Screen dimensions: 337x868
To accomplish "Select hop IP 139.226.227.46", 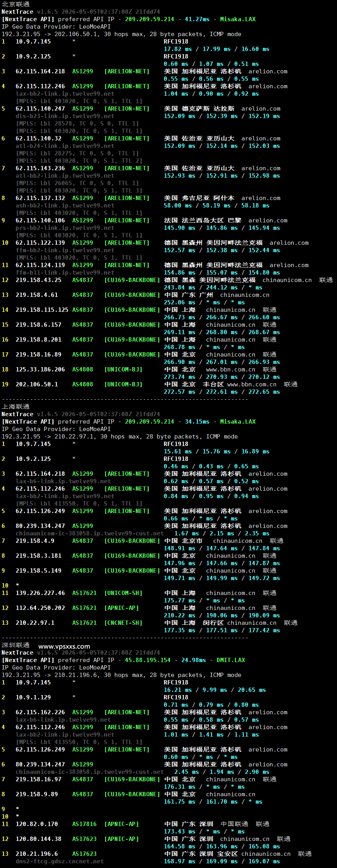I will (40, 593).
